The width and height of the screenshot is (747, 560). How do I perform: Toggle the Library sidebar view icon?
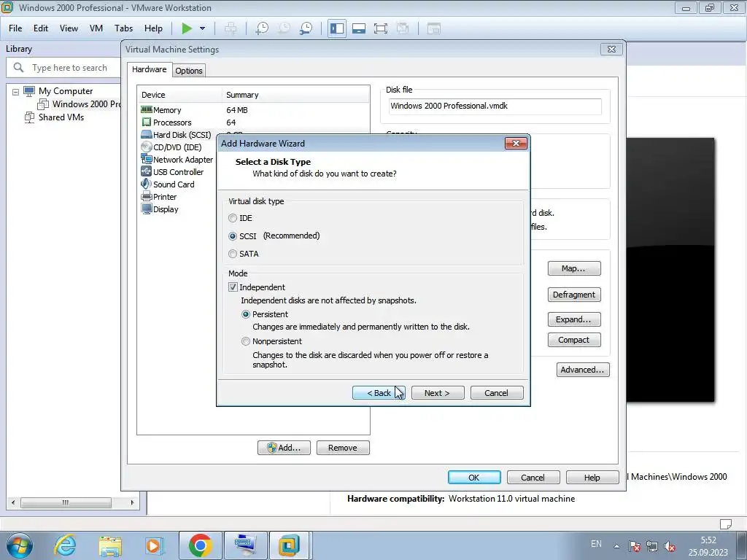pos(337,28)
